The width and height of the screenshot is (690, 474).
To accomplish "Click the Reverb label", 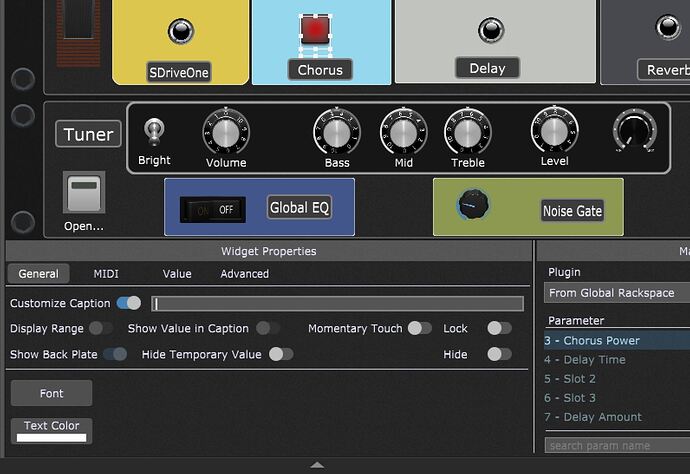I will point(664,70).
